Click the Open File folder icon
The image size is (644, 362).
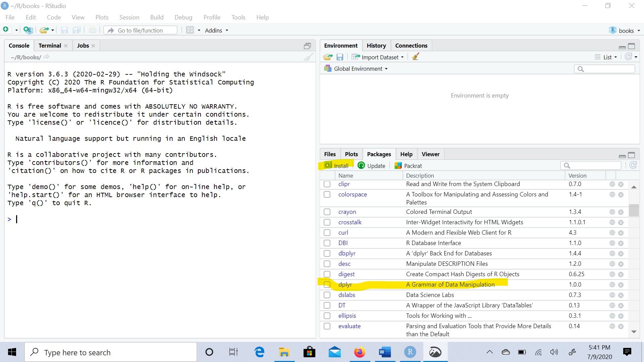(44, 30)
